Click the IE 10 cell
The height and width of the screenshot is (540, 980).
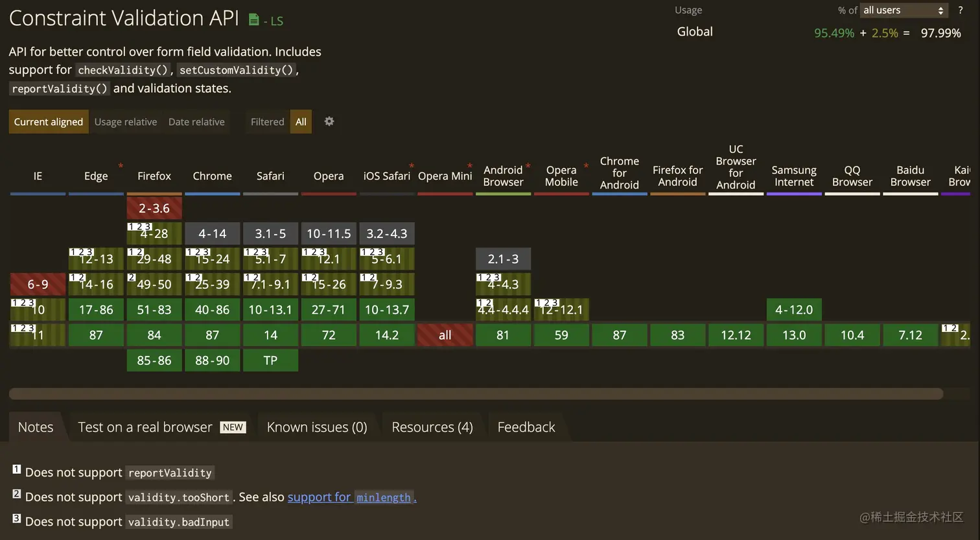38,309
